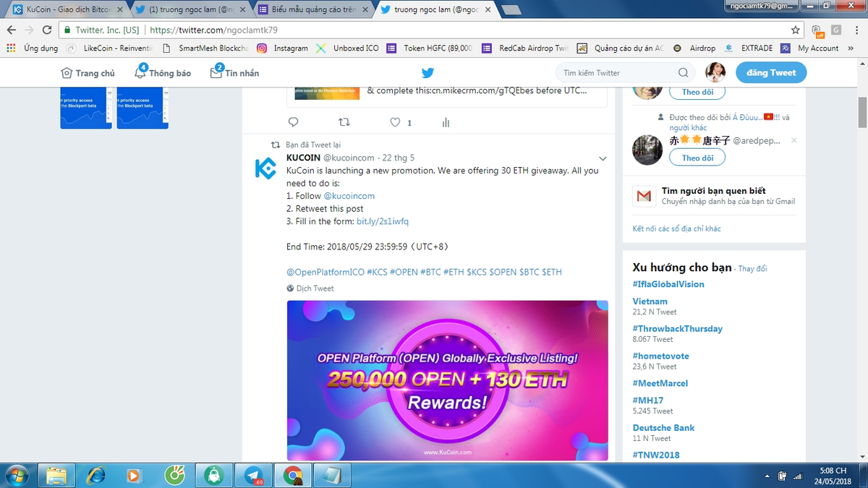Open the bit.ly/2s1iwfq form link
The width and height of the screenshot is (868, 488).
[383, 221]
